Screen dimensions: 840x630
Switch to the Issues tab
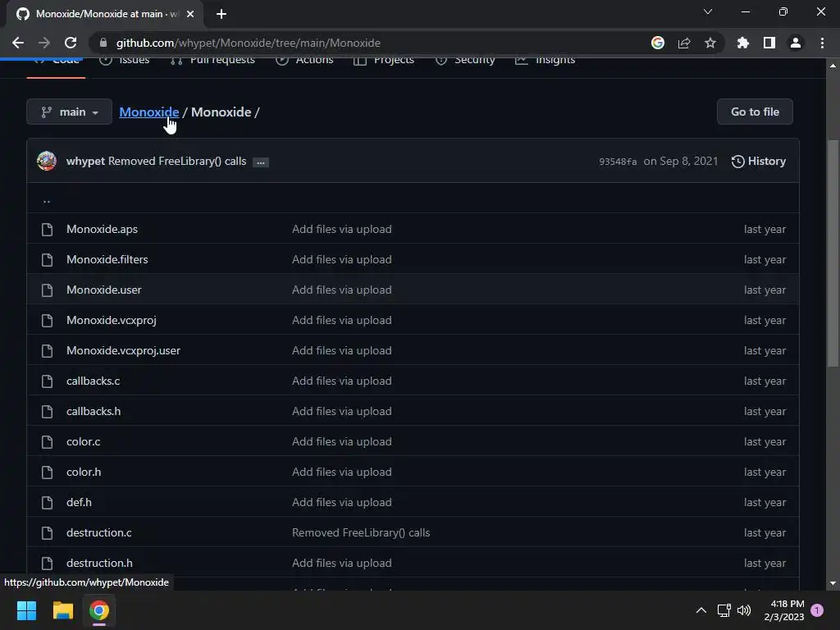click(x=125, y=59)
